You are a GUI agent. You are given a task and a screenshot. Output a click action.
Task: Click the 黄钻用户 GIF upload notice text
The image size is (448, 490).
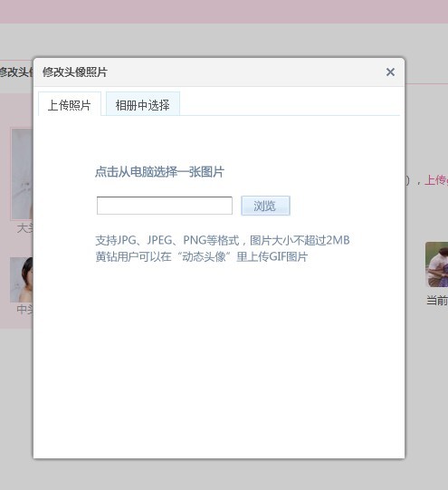[x=202, y=257]
